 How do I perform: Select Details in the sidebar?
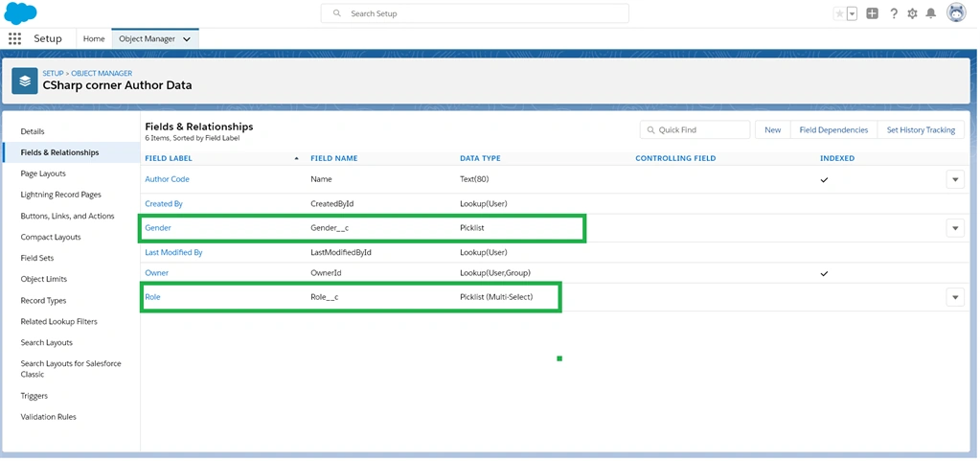[33, 131]
